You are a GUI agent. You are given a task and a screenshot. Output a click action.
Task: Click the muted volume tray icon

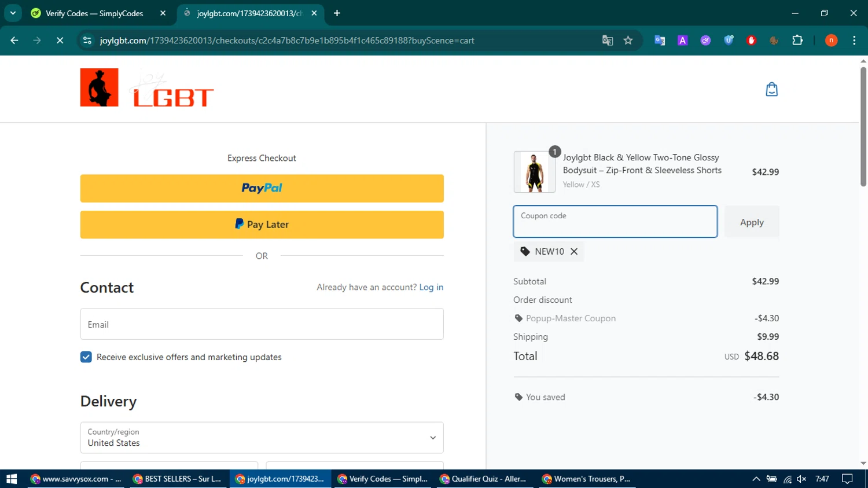point(801,479)
